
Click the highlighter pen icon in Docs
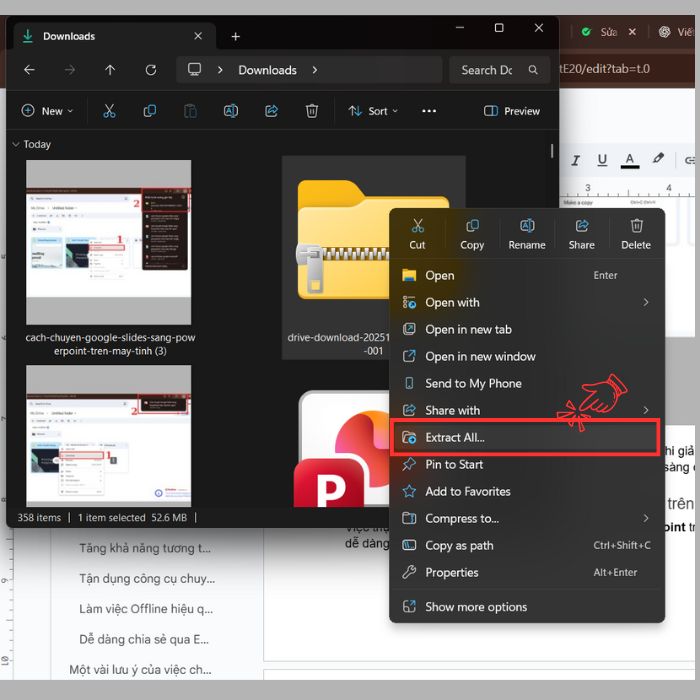(658, 158)
